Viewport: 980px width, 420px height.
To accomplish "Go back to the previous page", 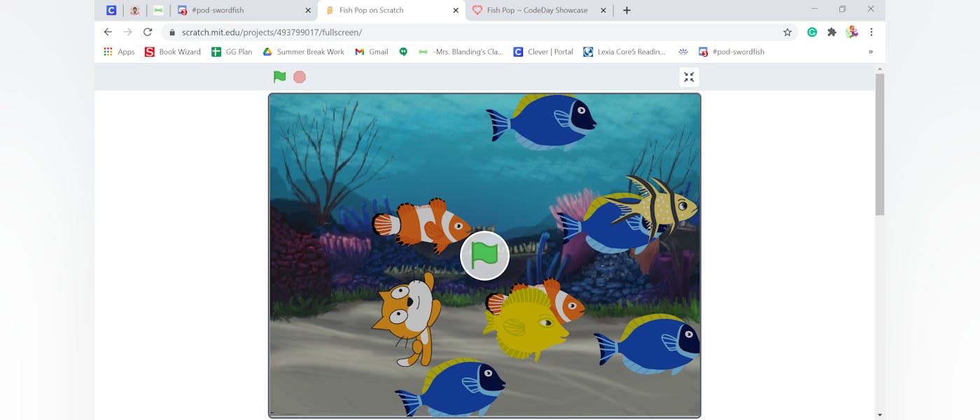I will [108, 32].
